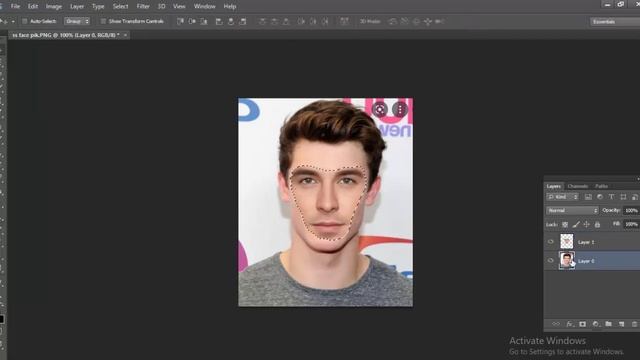Open the Kind filter dropdown in Layers

pos(562,197)
